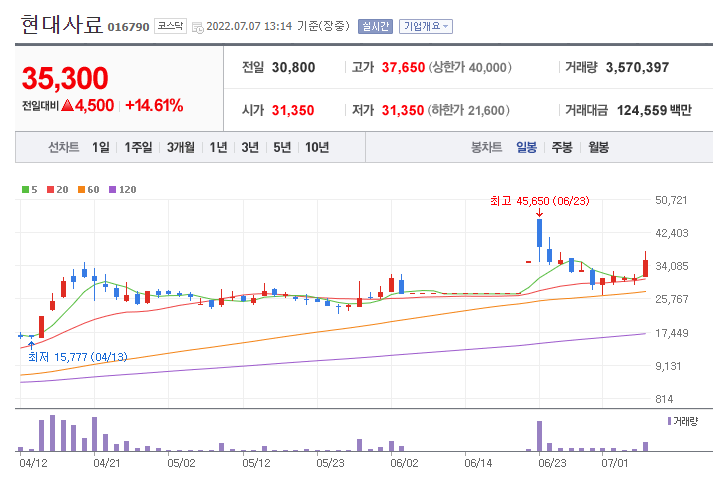
Task: Click the +14.61% change rate
Action: tap(154, 106)
